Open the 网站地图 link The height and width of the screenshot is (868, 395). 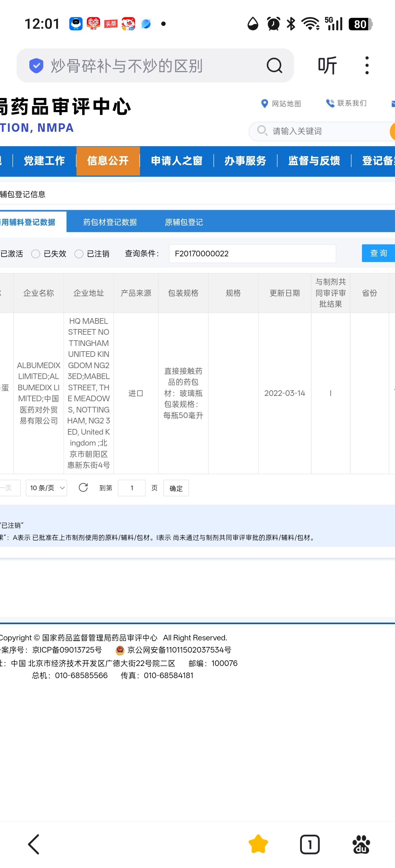click(x=286, y=103)
